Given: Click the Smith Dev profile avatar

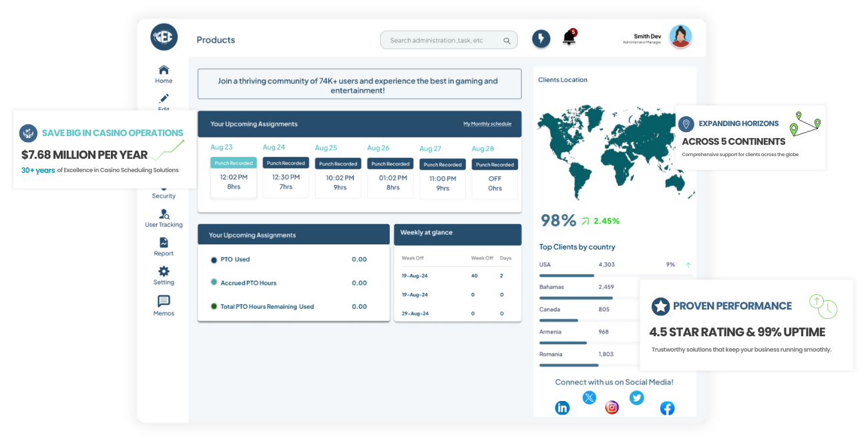Looking at the screenshot, I should click(x=680, y=37).
